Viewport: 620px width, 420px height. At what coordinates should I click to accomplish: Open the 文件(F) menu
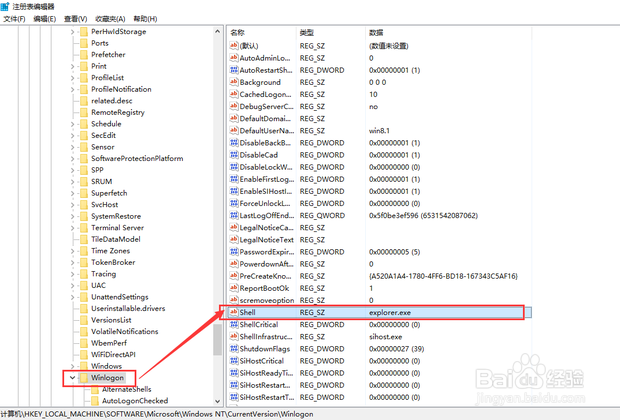click(14, 19)
